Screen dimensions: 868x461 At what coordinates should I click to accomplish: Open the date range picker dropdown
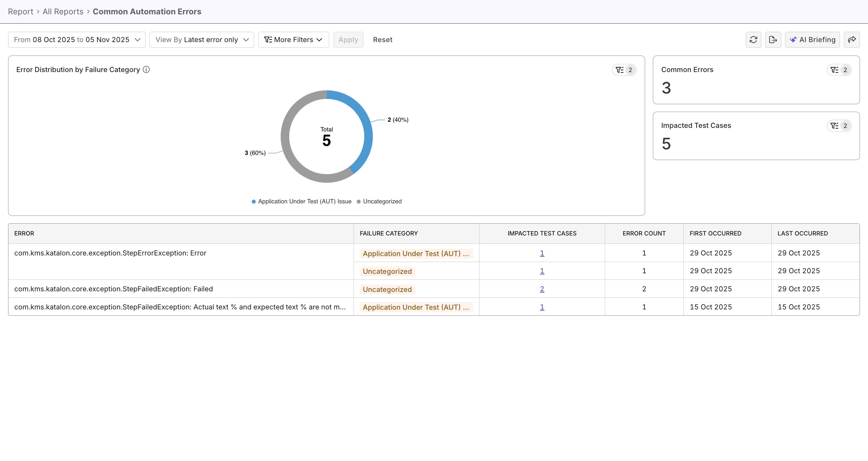(76, 39)
